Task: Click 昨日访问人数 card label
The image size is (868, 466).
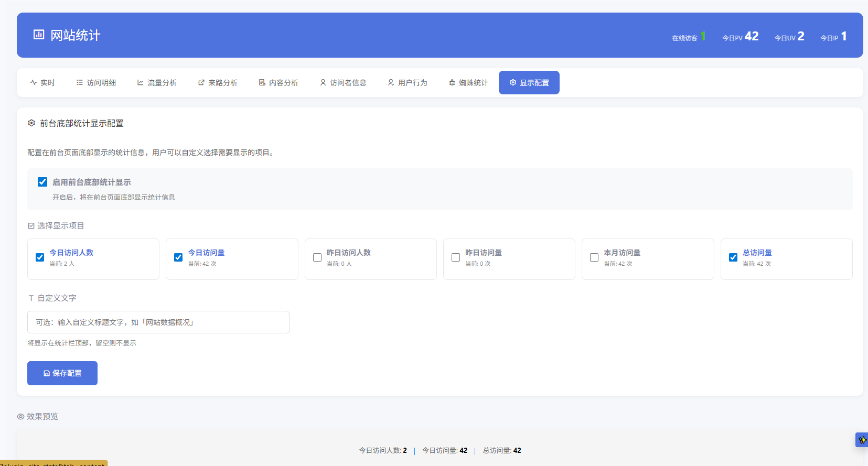Action: (349, 253)
